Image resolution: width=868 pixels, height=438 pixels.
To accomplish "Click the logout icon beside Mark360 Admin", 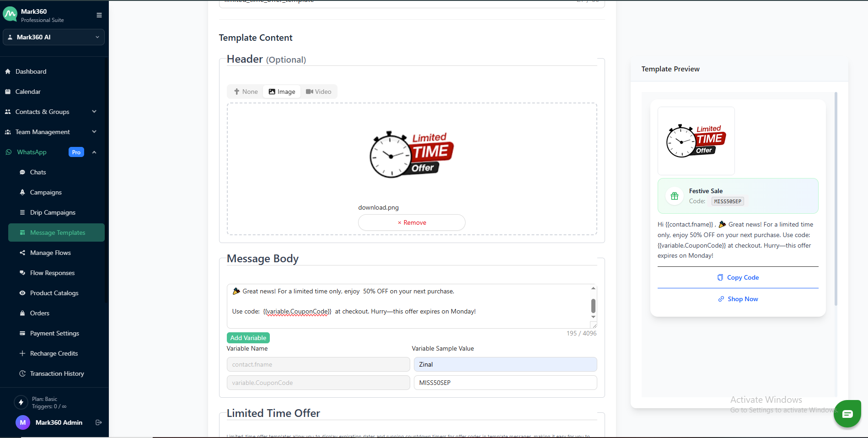I will point(98,422).
